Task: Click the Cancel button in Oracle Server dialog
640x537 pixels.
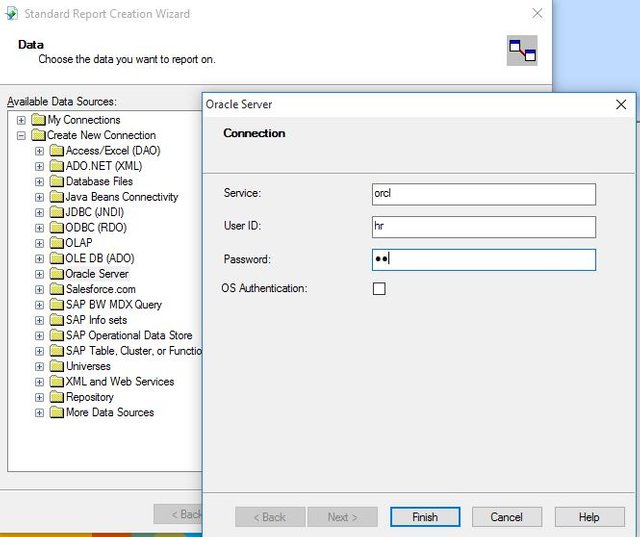Action: [x=507, y=517]
